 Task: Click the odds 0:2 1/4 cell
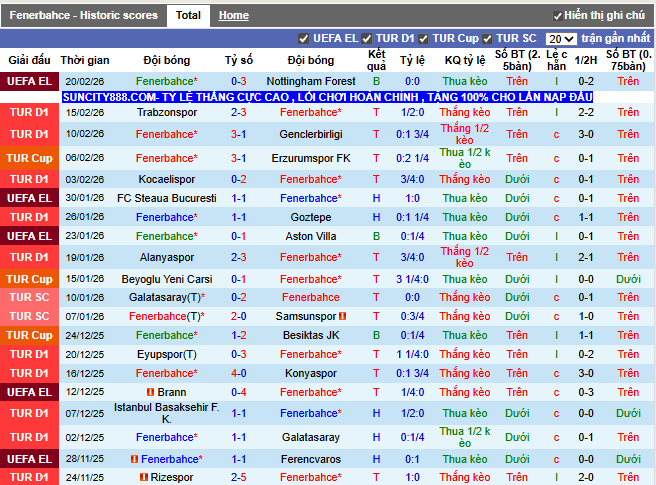412,158
